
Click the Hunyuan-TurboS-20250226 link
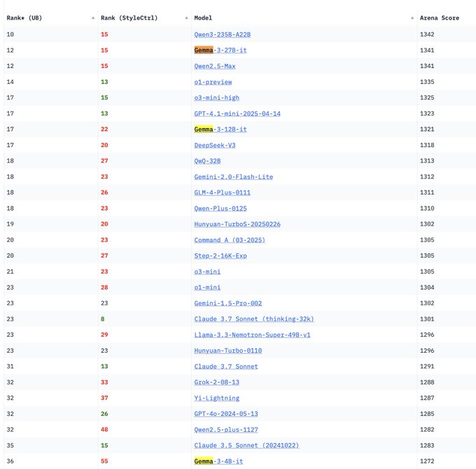238,224
